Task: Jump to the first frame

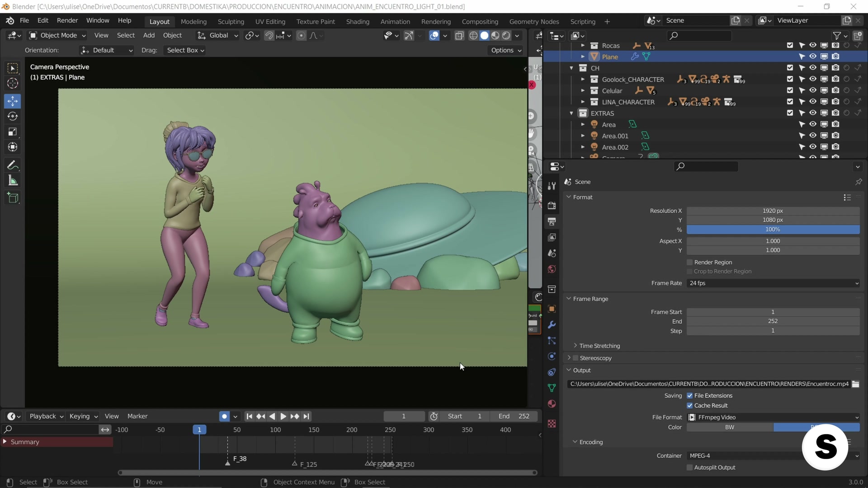Action: pyautogui.click(x=249, y=417)
